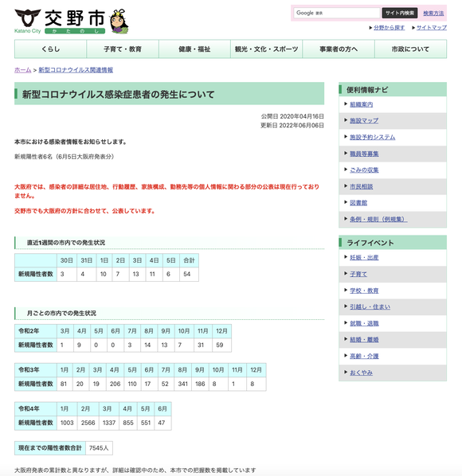462x476 pixels.
Task: Open the 事業者の方へ navigation tab
Action: point(339,49)
